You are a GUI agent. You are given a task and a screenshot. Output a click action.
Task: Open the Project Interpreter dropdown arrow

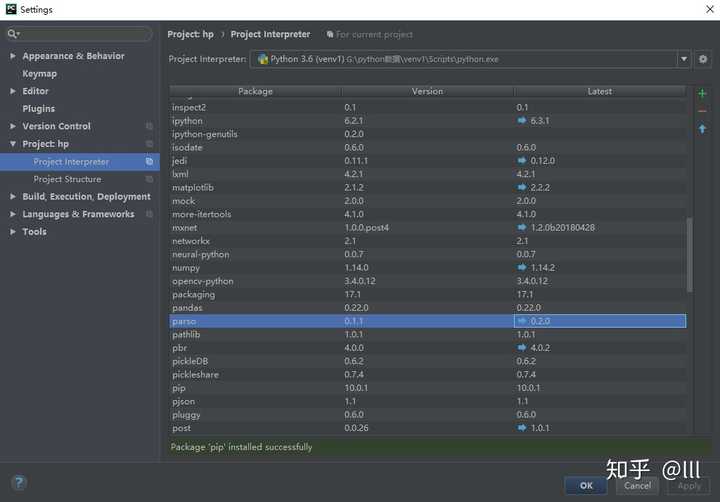(x=684, y=59)
